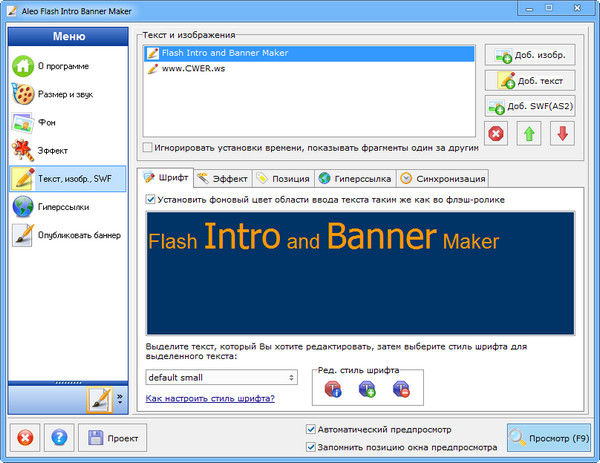Move item up with green arrow

click(x=530, y=134)
